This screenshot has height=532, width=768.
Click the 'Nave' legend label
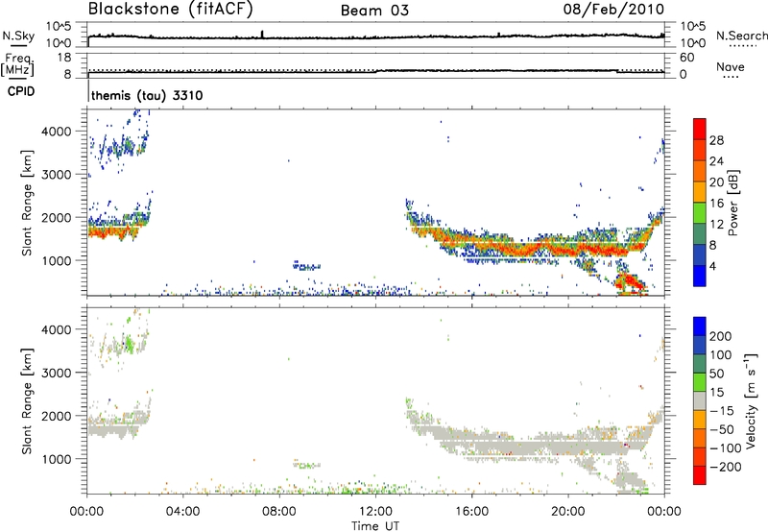[x=731, y=67]
